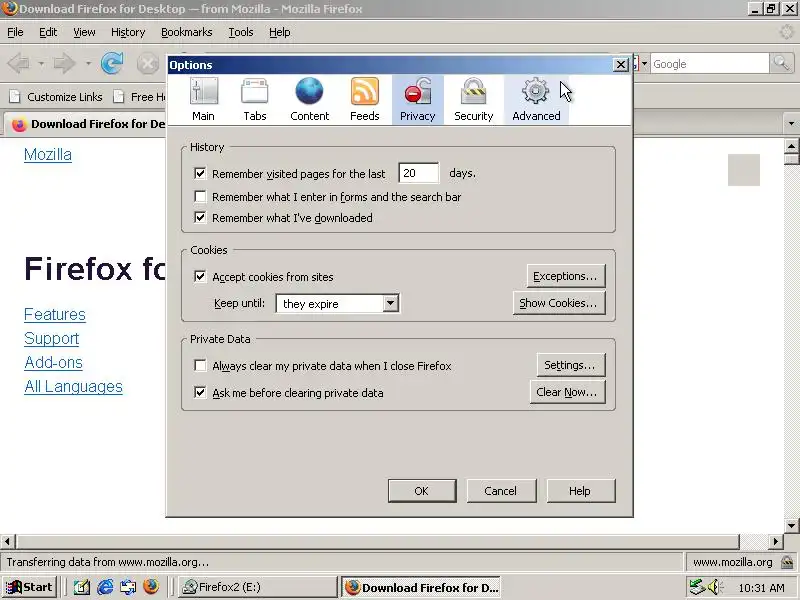This screenshot has width=800, height=600.
Task: Enable Remember forms and search bar entries
Action: [200, 196]
